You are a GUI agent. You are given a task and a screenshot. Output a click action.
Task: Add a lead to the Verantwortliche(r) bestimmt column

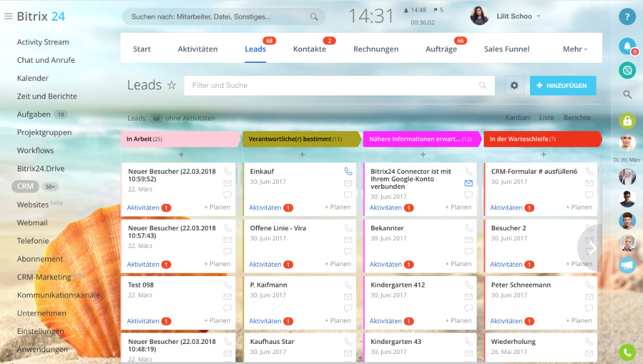click(x=302, y=154)
